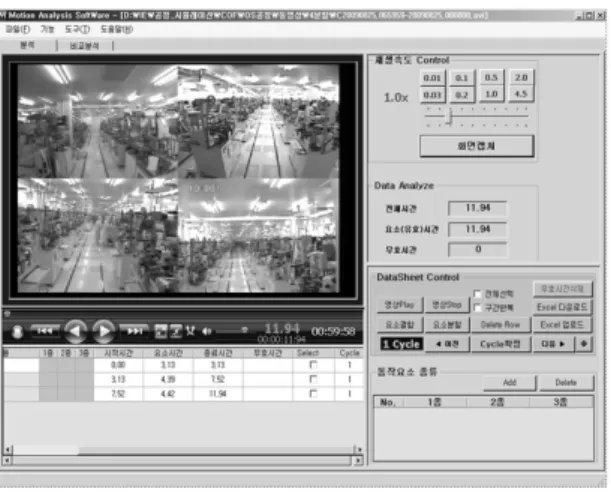
Task: Click the volume slider in the player bar
Action: 233,331
